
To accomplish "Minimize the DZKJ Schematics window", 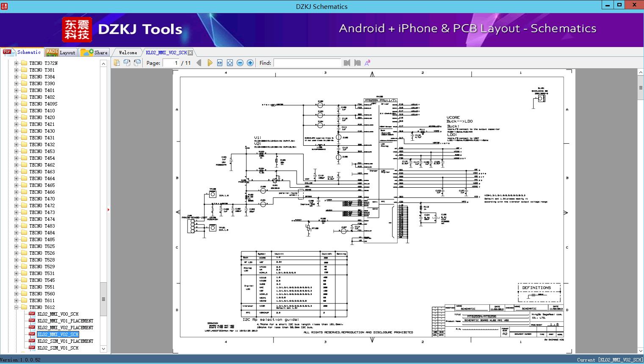I will point(608,5).
